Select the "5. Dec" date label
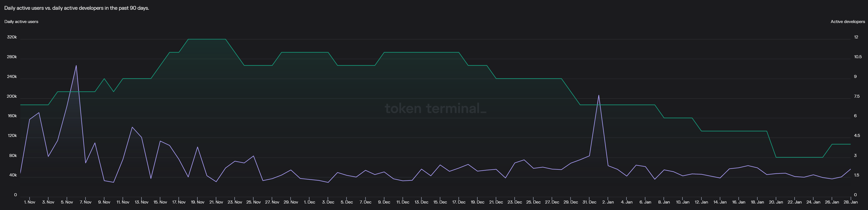Image resolution: width=868 pixels, height=210 pixels. click(x=347, y=202)
